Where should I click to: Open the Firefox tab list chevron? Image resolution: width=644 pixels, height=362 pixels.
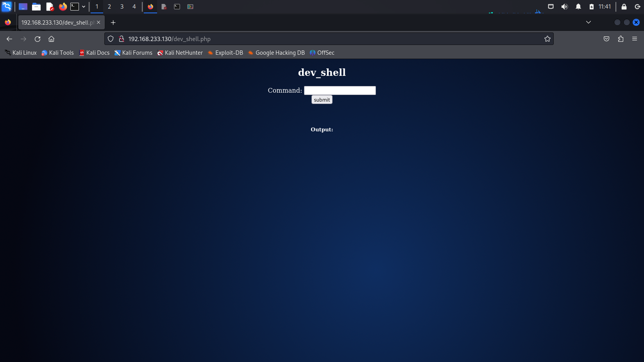[588, 22]
